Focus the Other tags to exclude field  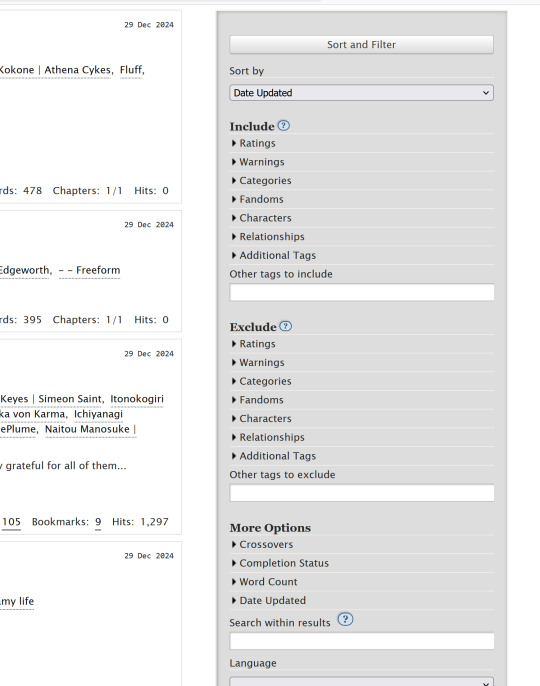click(362, 493)
